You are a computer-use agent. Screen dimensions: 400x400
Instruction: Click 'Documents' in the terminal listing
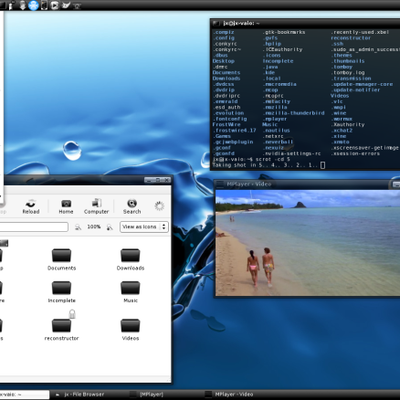pyautogui.click(x=226, y=72)
